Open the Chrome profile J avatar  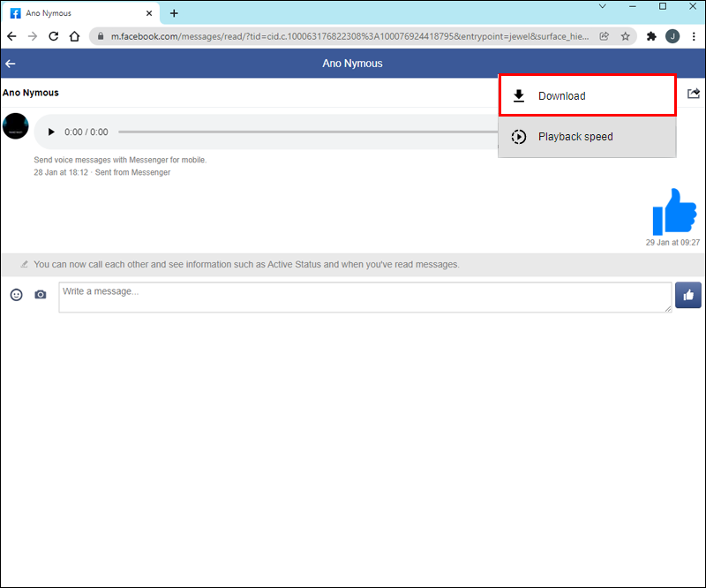pos(672,36)
